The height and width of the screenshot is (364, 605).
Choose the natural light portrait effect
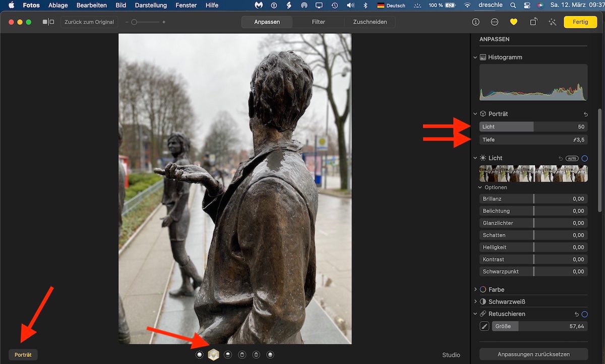(x=200, y=355)
